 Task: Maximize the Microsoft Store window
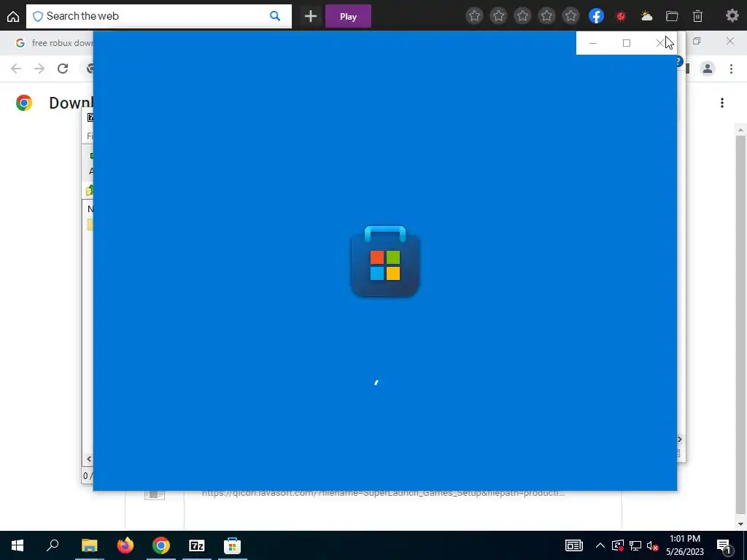pos(627,43)
